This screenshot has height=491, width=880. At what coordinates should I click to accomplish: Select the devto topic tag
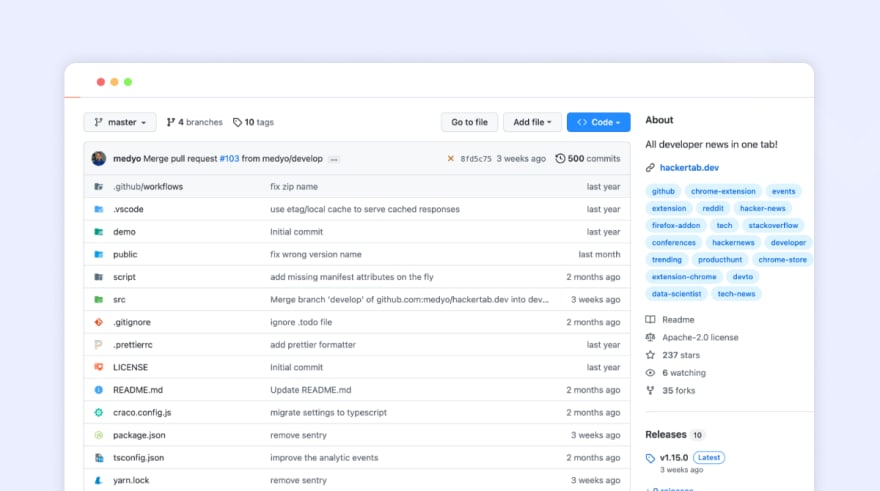742,277
